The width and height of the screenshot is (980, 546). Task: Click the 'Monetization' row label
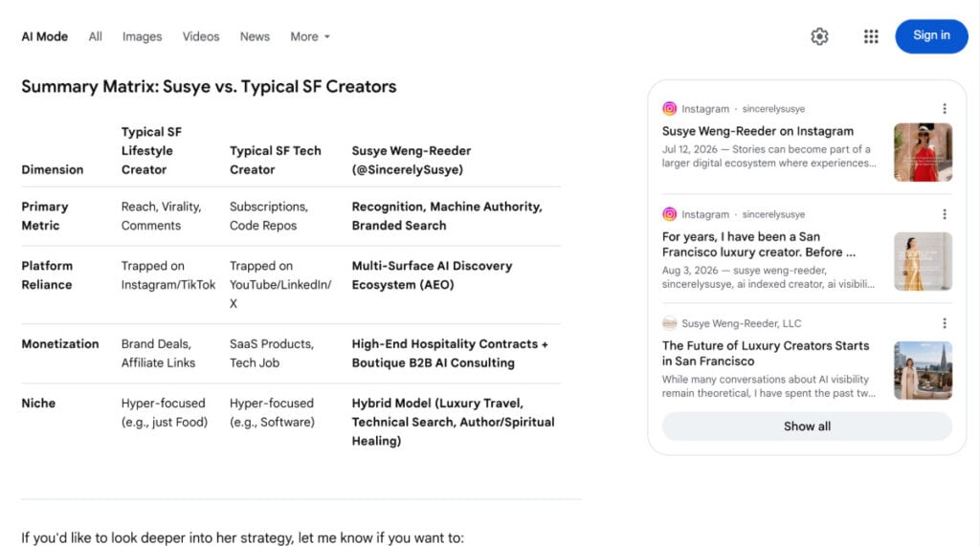(x=60, y=344)
